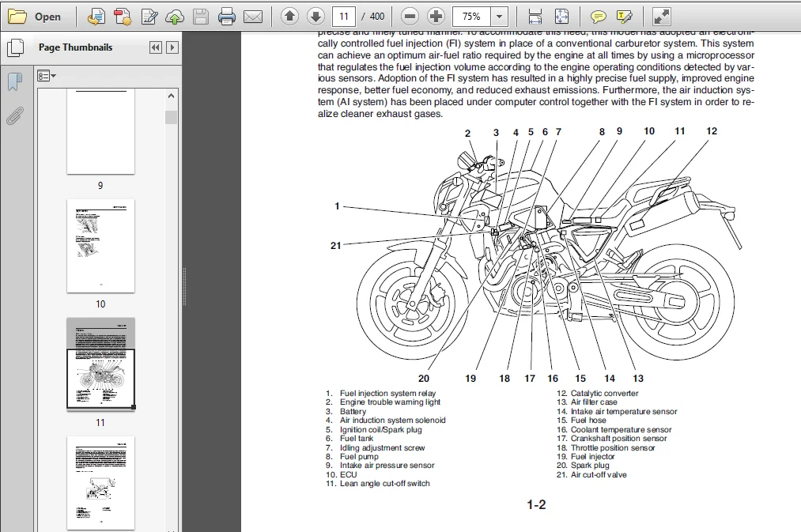The image size is (801, 532).
Task: Select the thumbnail below page 11
Action: tap(100, 483)
